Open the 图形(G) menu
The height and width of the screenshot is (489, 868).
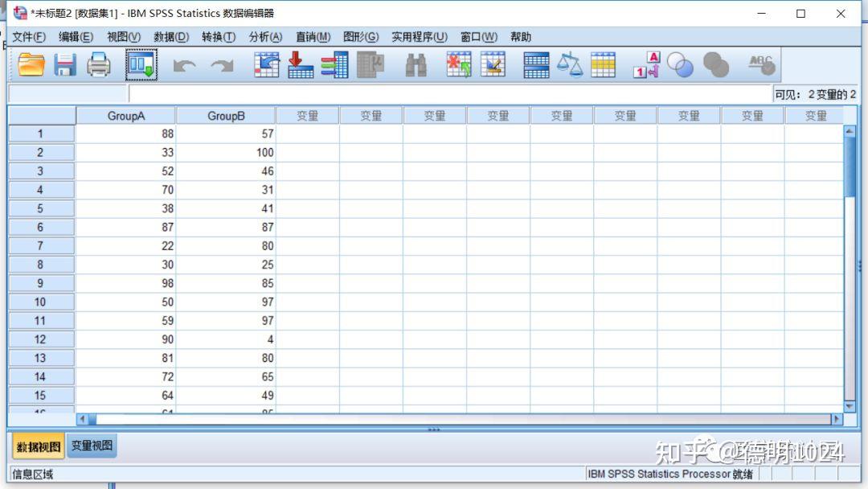360,36
